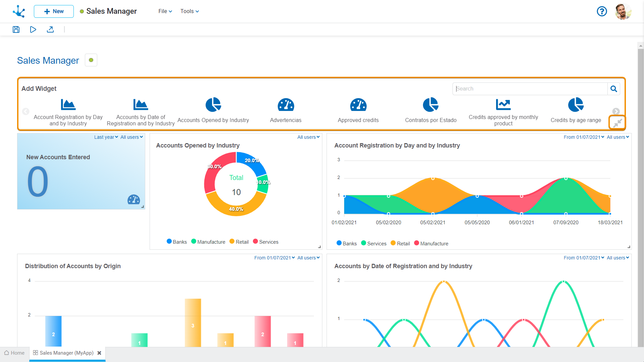Click the New button
The height and width of the screenshot is (362, 644).
point(54,11)
